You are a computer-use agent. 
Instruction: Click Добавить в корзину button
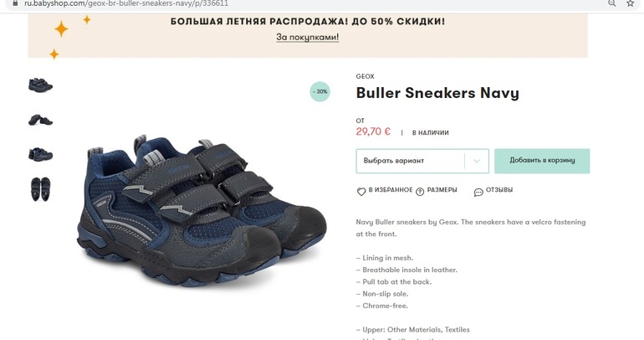click(x=542, y=161)
